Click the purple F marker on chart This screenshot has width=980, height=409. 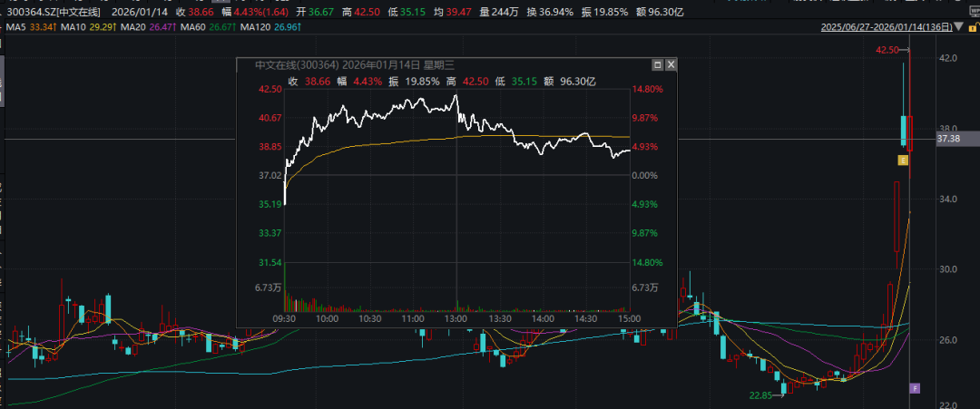pos(915,388)
